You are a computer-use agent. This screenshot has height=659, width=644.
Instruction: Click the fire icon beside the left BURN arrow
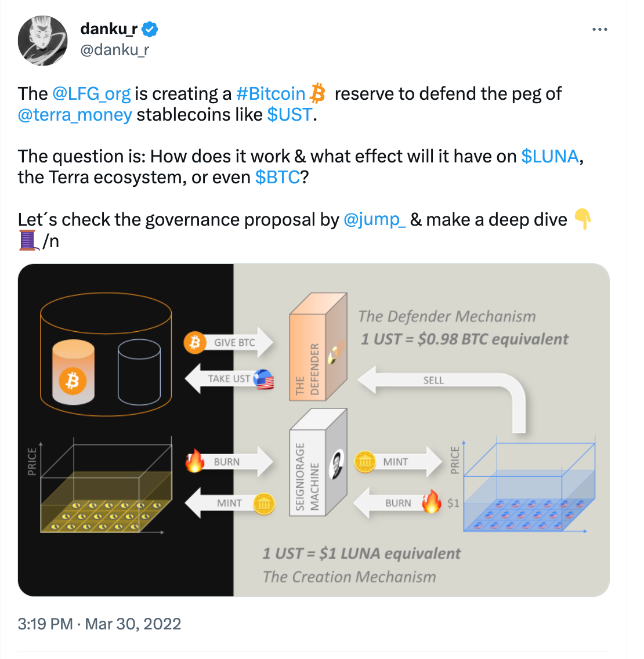click(x=195, y=462)
